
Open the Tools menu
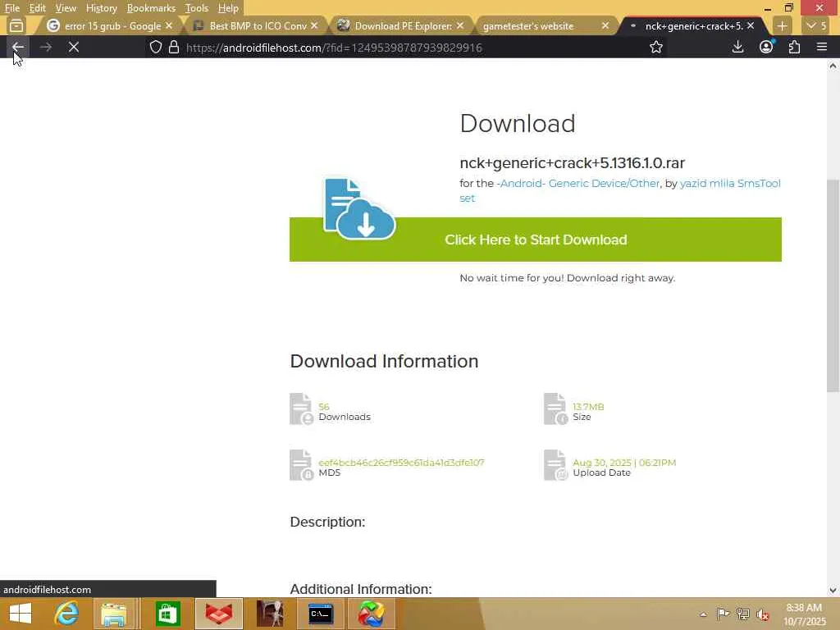click(x=196, y=8)
